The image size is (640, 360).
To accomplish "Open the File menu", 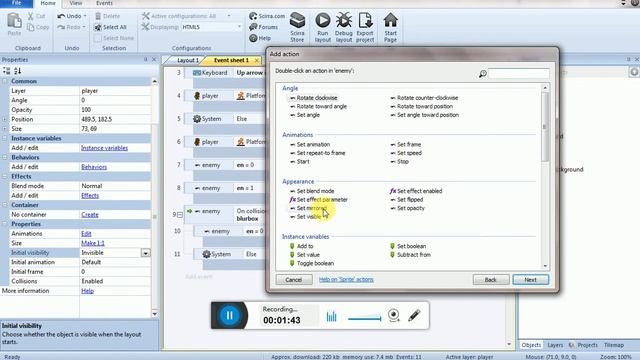I will 17,3.
